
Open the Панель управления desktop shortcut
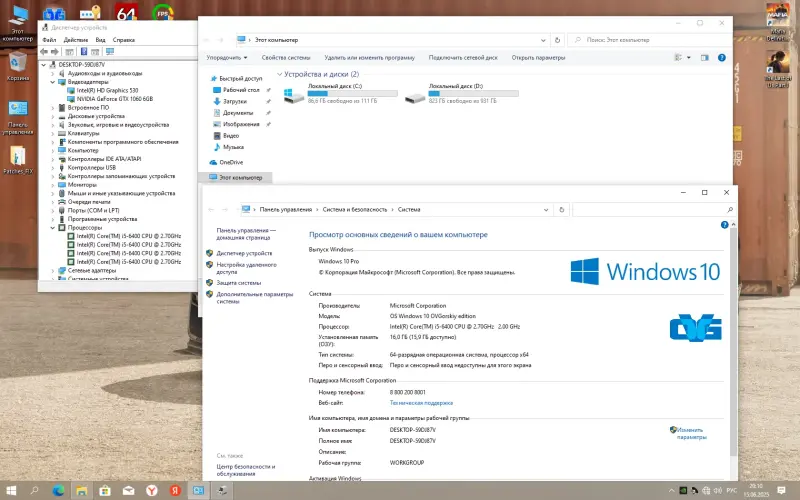(18, 117)
